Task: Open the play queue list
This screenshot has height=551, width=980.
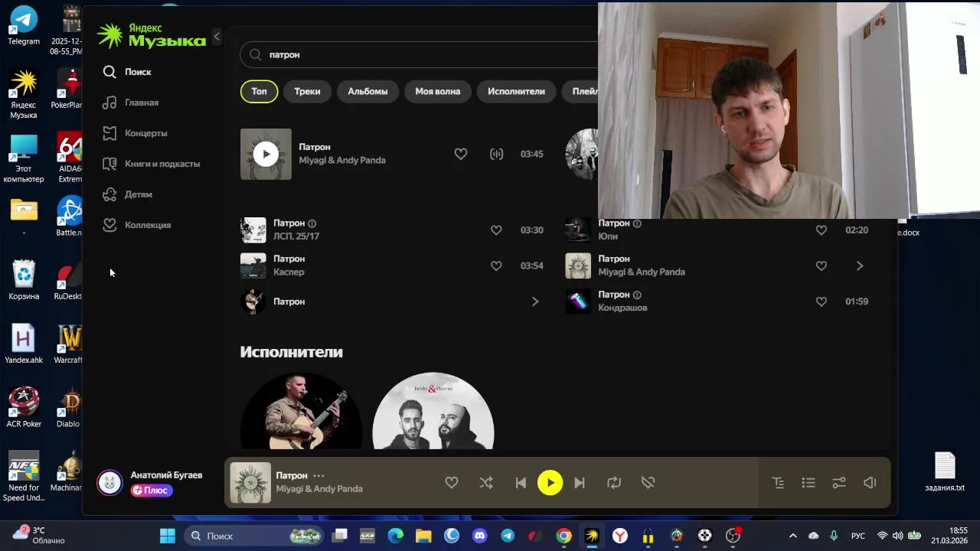Action: pos(808,483)
